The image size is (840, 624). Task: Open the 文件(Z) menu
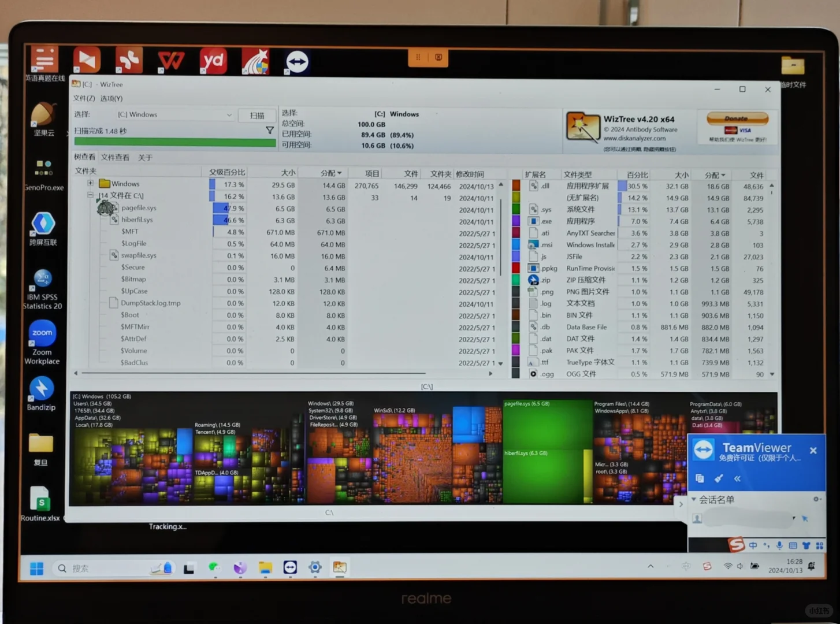(84, 98)
